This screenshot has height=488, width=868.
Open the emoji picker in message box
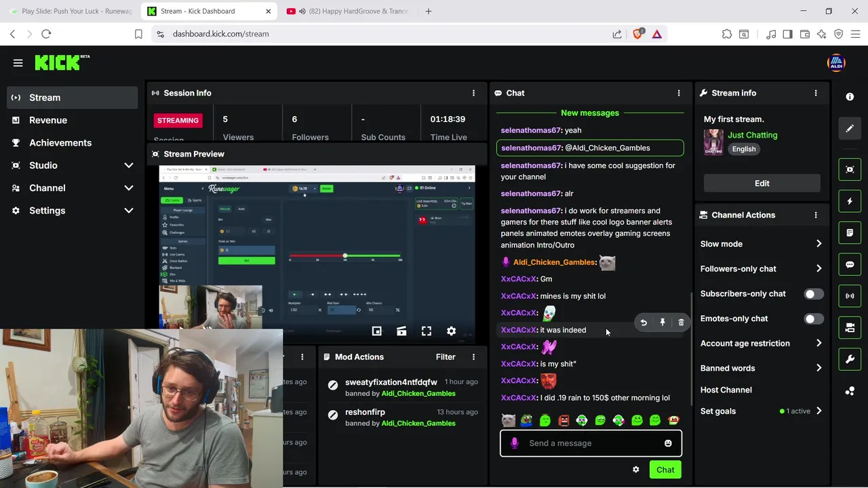[668, 443]
